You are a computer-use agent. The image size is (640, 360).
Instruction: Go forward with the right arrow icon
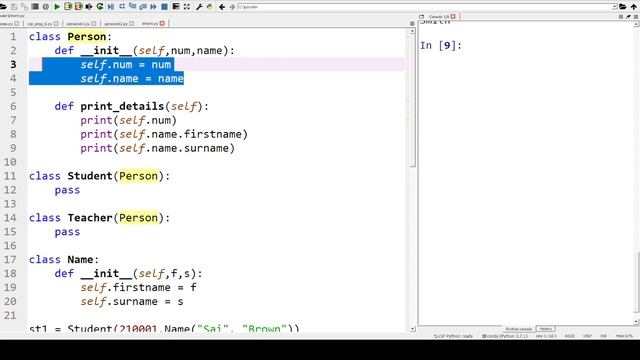(232, 7)
